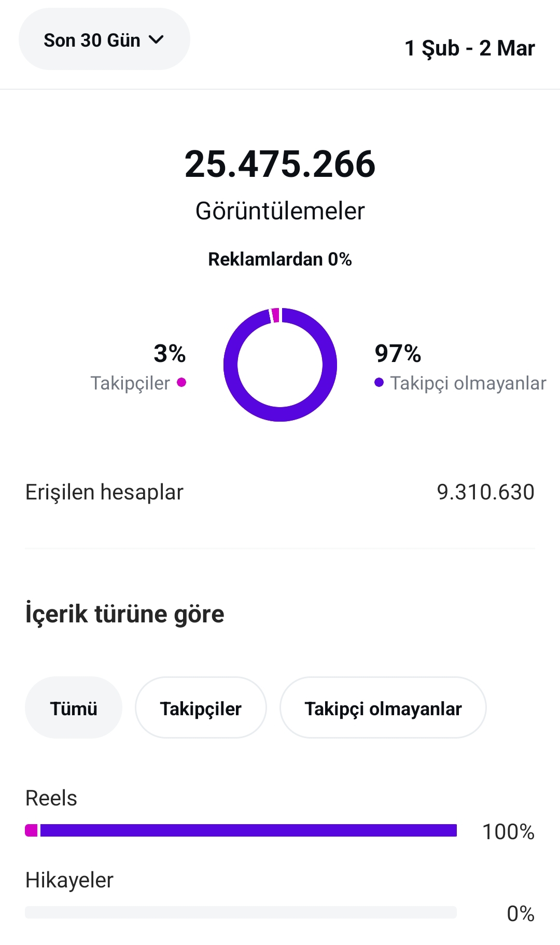Tap the 25.475.266 views total
The height and width of the screenshot is (945, 560).
pyautogui.click(x=280, y=164)
